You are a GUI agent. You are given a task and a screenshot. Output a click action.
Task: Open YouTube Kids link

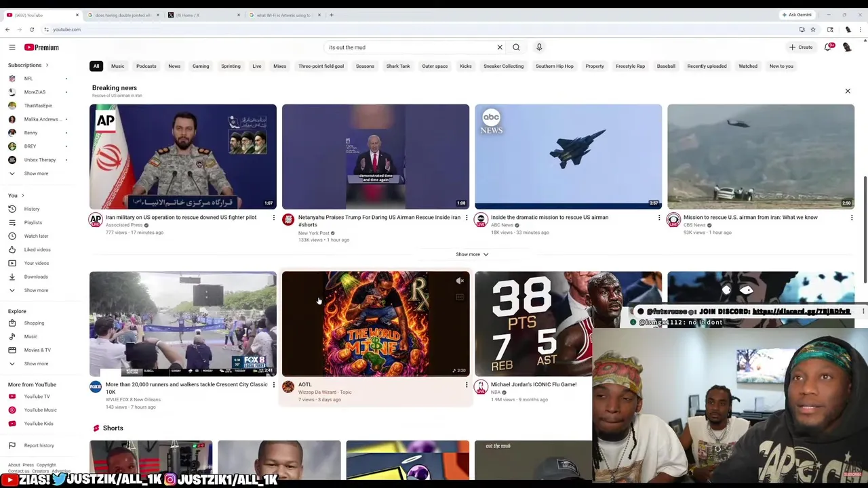coord(39,424)
